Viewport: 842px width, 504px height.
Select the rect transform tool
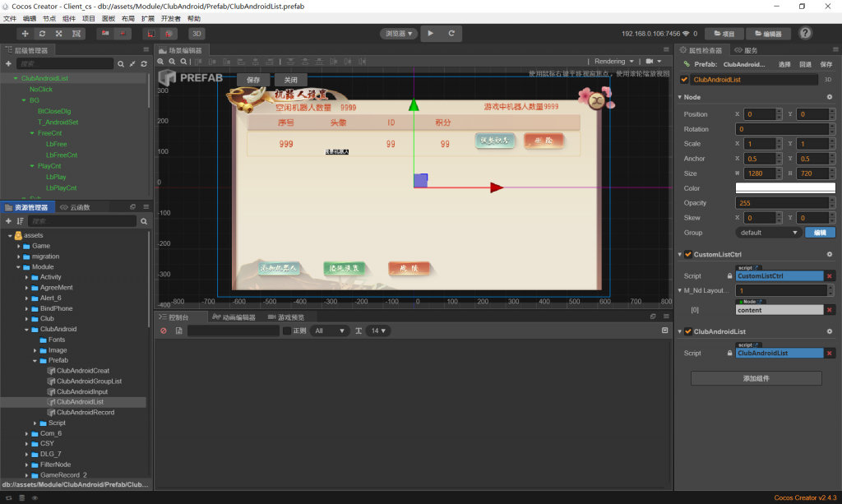click(76, 34)
